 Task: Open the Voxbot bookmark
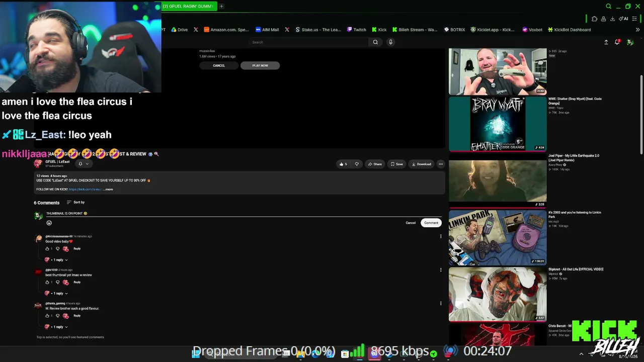pyautogui.click(x=532, y=30)
